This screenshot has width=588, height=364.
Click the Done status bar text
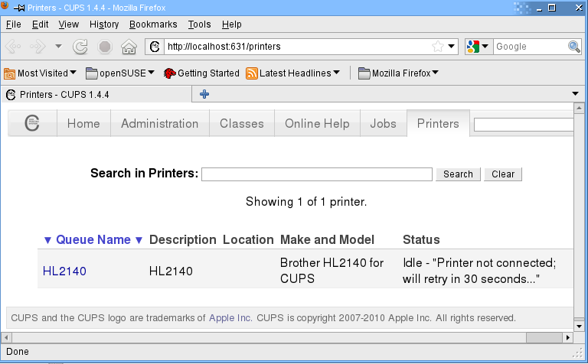(18, 352)
